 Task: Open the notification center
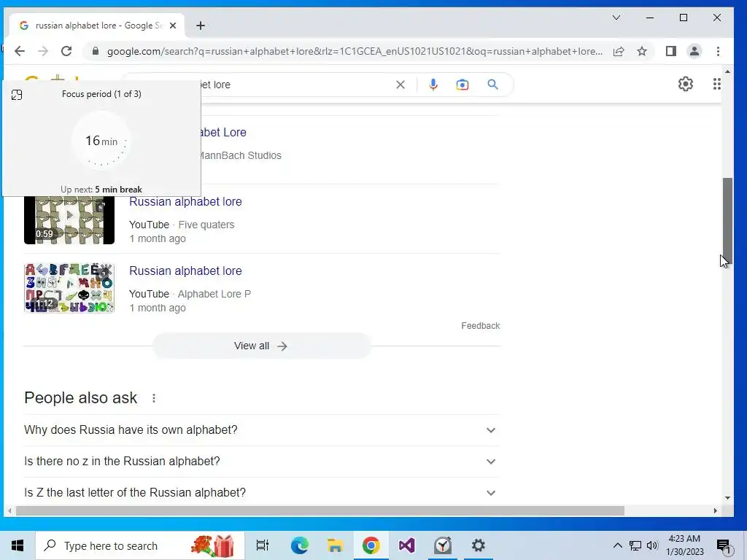724,546
